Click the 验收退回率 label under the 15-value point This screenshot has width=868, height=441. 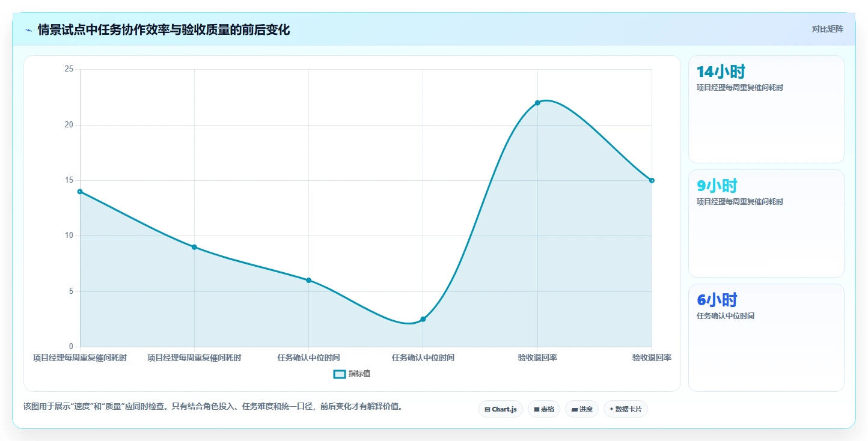(652, 358)
